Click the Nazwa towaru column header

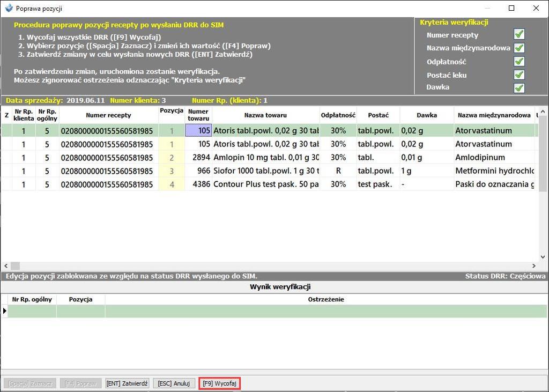point(266,115)
